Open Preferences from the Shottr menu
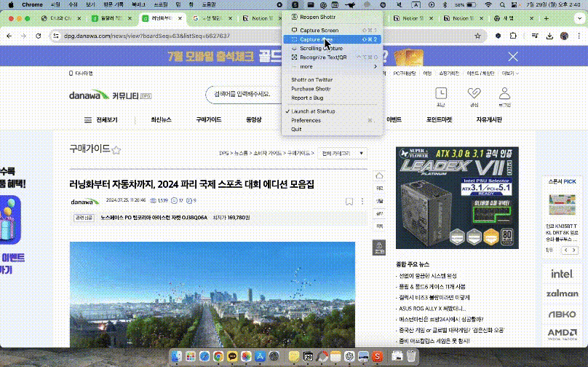 pyautogui.click(x=306, y=120)
